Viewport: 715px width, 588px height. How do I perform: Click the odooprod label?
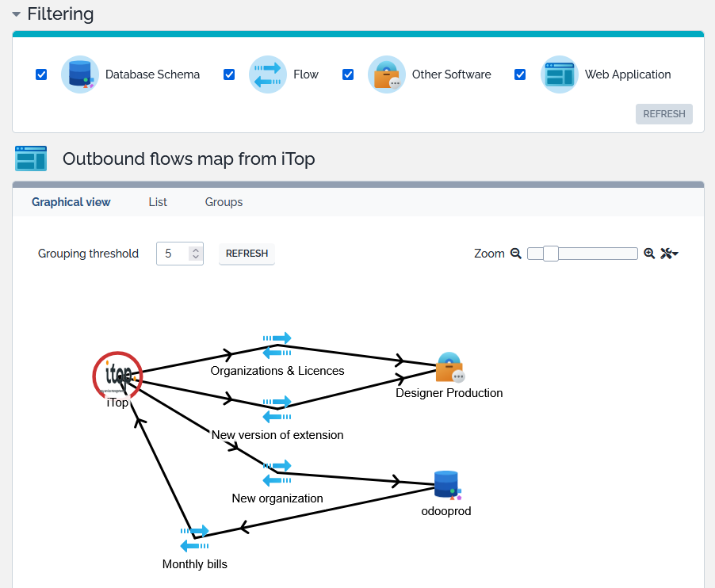pos(446,511)
